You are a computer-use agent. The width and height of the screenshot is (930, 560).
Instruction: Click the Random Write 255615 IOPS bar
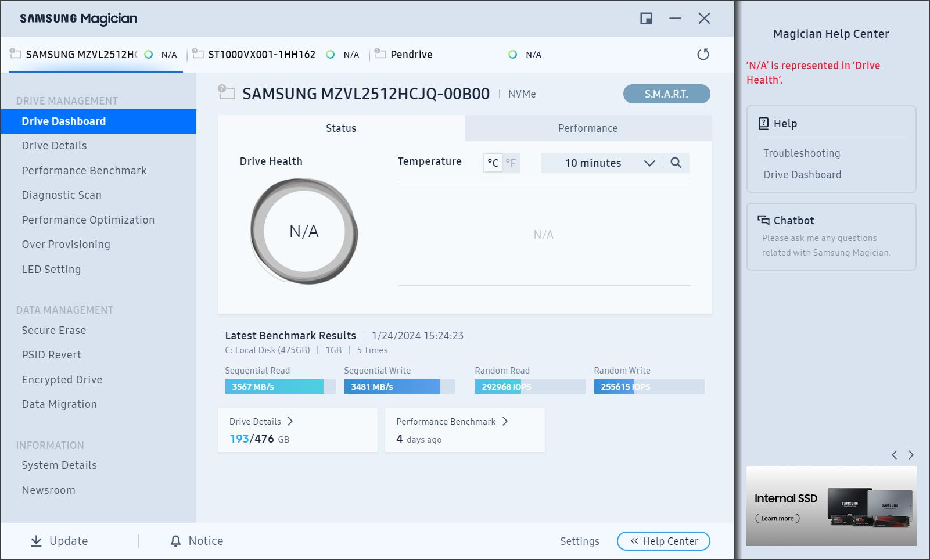649,387
